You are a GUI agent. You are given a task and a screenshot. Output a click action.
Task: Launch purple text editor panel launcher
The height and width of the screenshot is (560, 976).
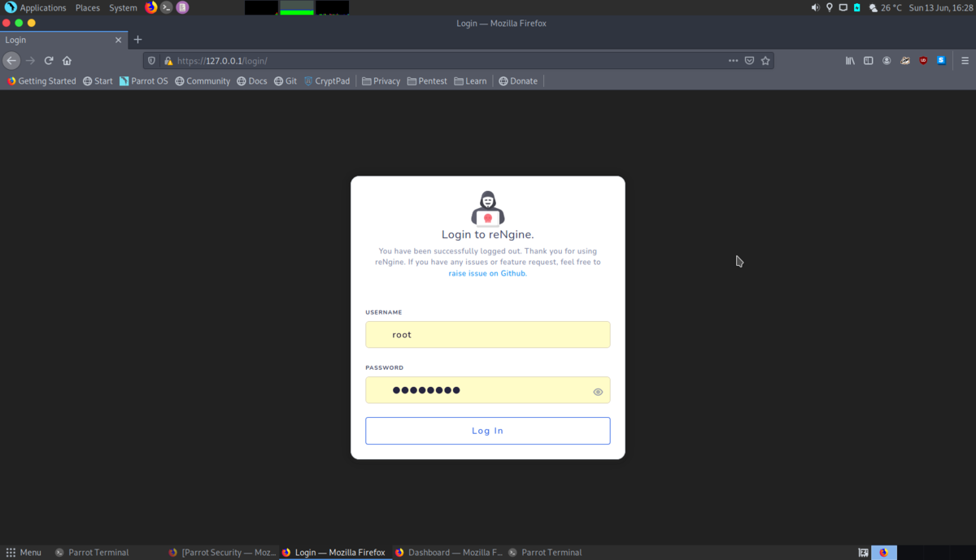click(x=182, y=7)
